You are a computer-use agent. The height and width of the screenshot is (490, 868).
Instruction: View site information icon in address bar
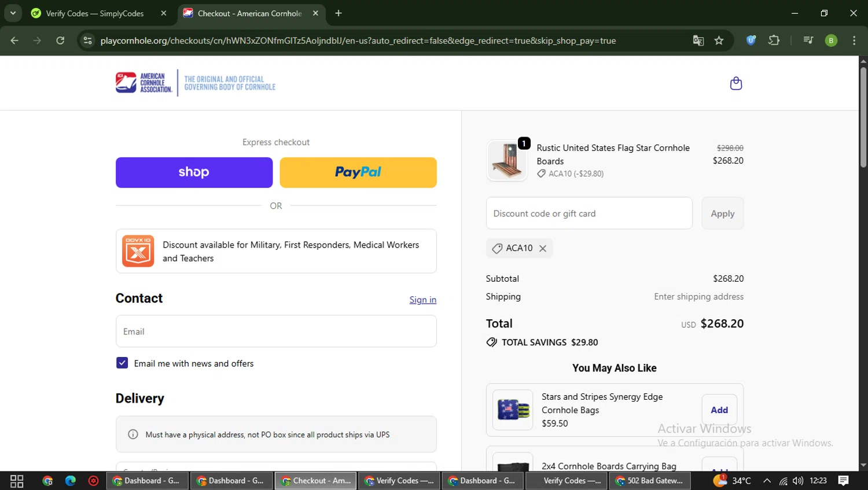tap(87, 40)
